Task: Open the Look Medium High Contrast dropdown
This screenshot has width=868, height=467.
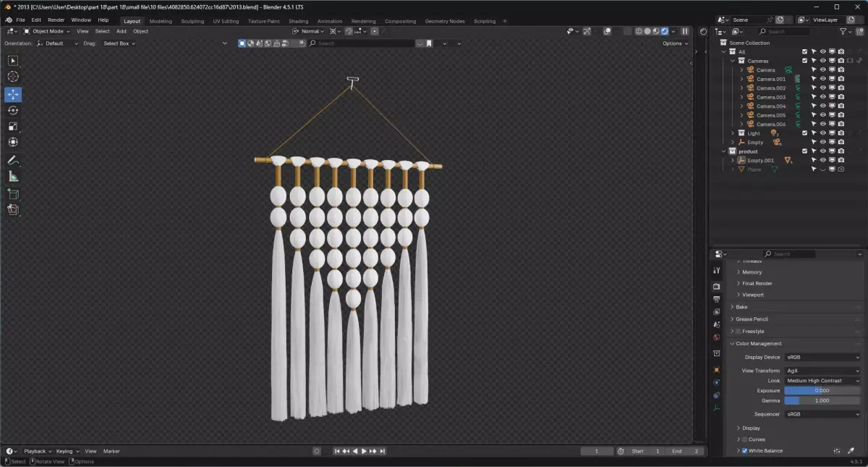Action: [x=823, y=380]
